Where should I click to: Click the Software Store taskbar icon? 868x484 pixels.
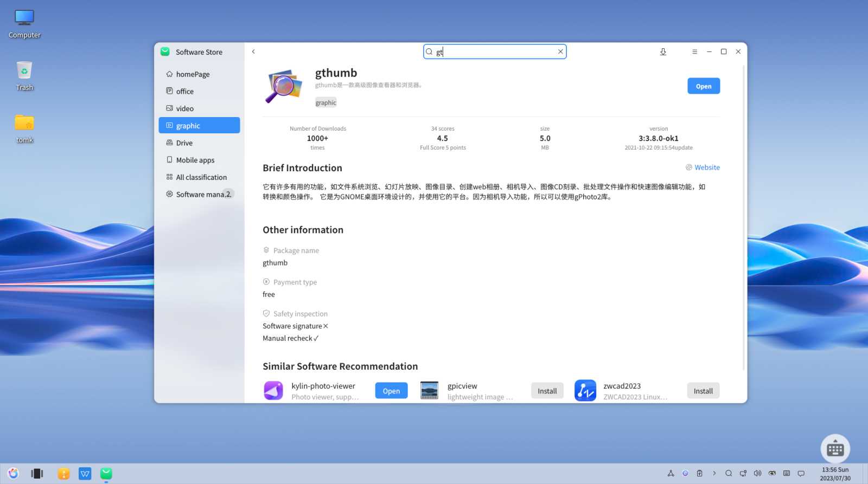click(x=106, y=474)
